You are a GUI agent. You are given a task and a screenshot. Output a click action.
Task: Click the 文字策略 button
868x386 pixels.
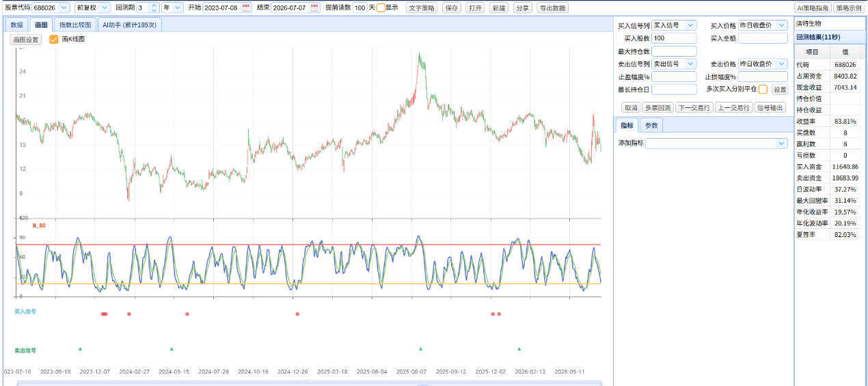click(422, 8)
